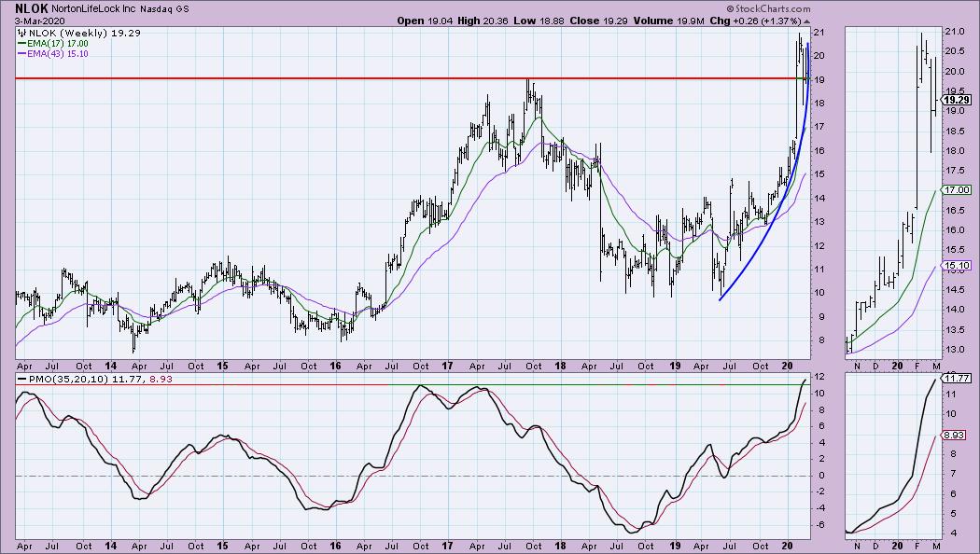Click the NLOK ticker symbol in the header
The width and height of the screenshot is (980, 554).
pos(32,8)
